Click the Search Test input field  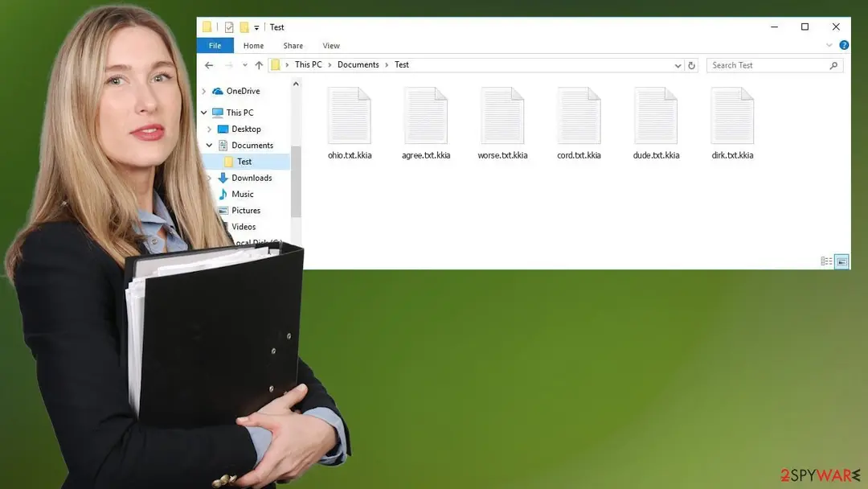coord(775,65)
